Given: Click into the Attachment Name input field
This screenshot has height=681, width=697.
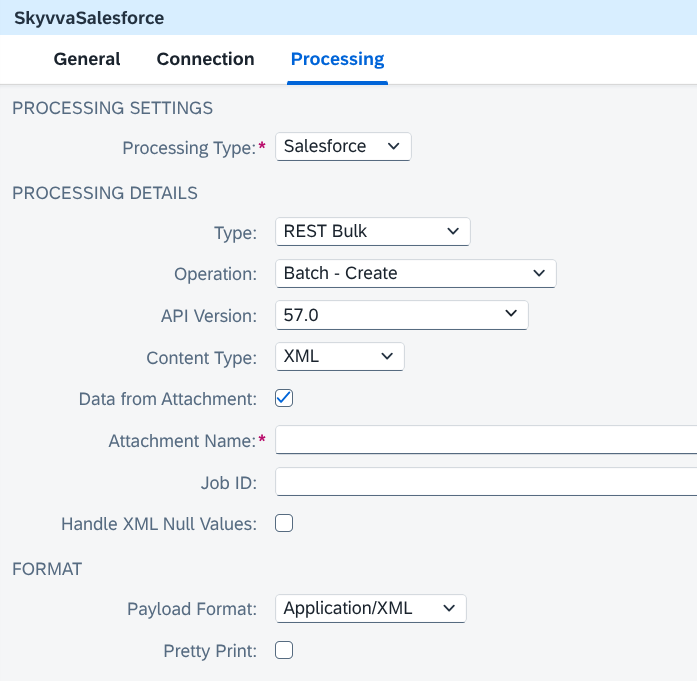Looking at the screenshot, I should (x=486, y=440).
